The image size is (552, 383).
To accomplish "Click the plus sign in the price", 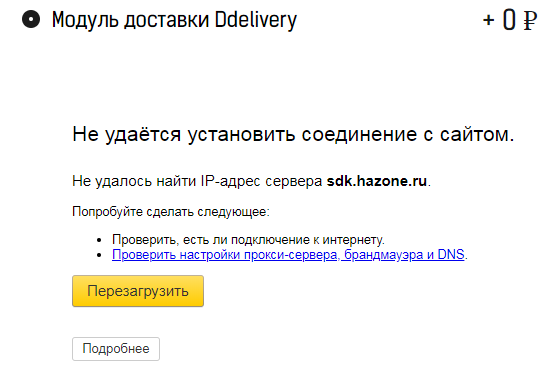I will [488, 20].
